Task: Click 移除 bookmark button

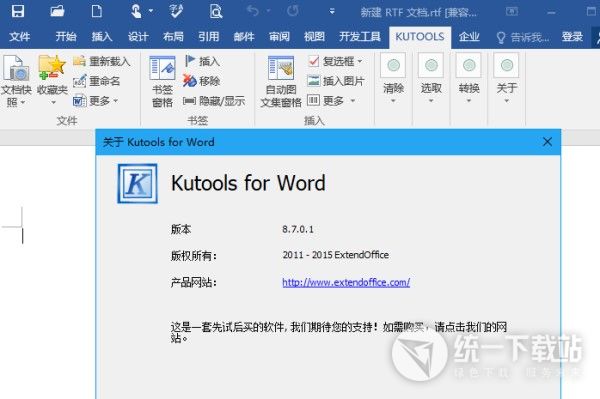Action: (x=202, y=81)
